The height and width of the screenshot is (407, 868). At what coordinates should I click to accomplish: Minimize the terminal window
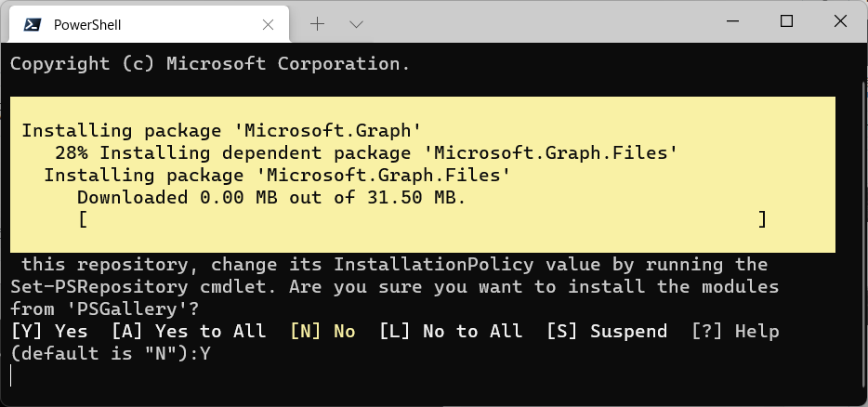pos(733,21)
